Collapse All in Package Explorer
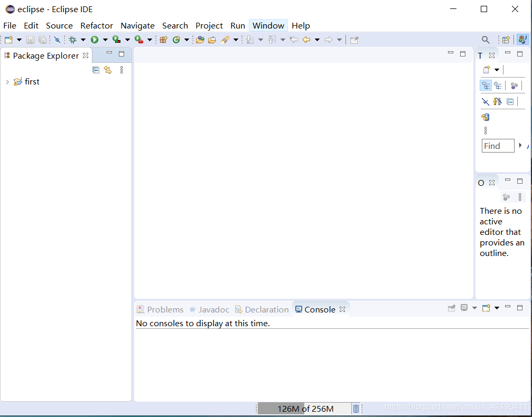The height and width of the screenshot is (417, 532). pos(96,70)
